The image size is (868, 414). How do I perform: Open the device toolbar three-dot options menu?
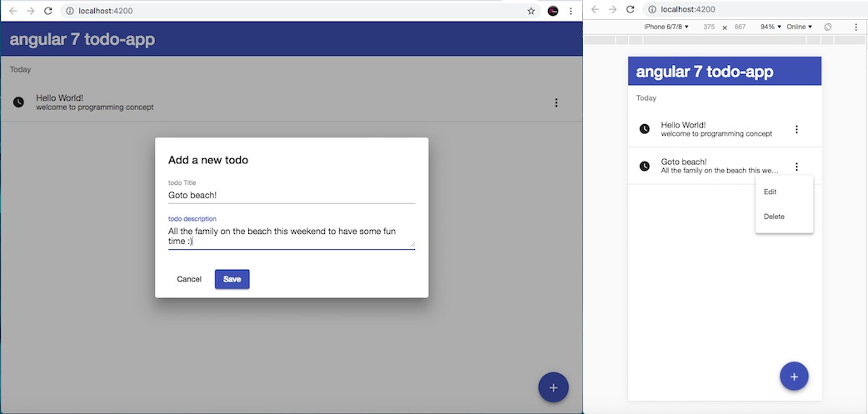click(856, 27)
